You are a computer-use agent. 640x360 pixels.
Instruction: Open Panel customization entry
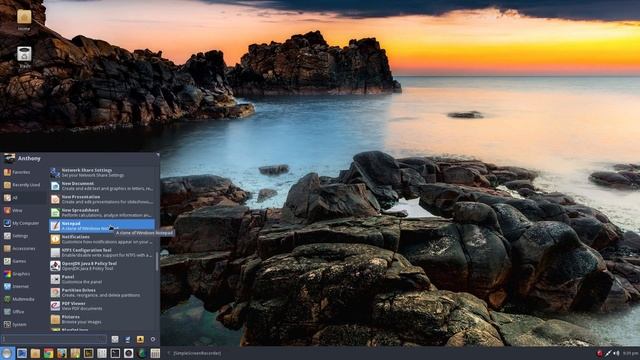point(102,279)
